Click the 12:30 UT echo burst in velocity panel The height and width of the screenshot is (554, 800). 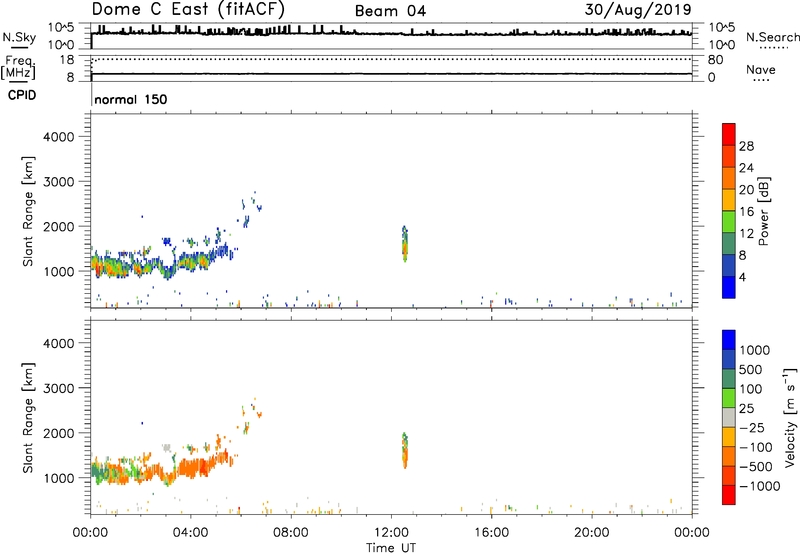pos(405,450)
